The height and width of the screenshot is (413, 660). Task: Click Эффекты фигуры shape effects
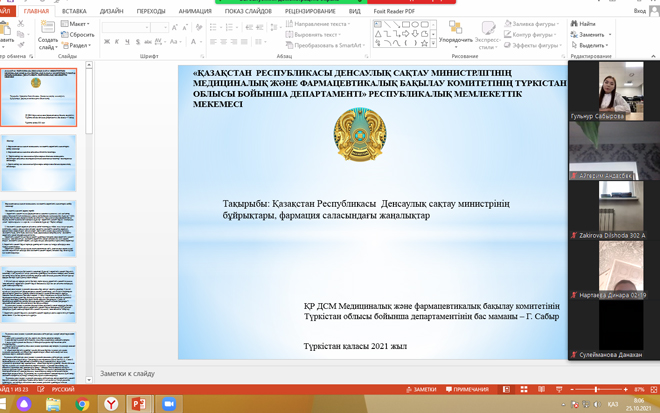pos(533,45)
